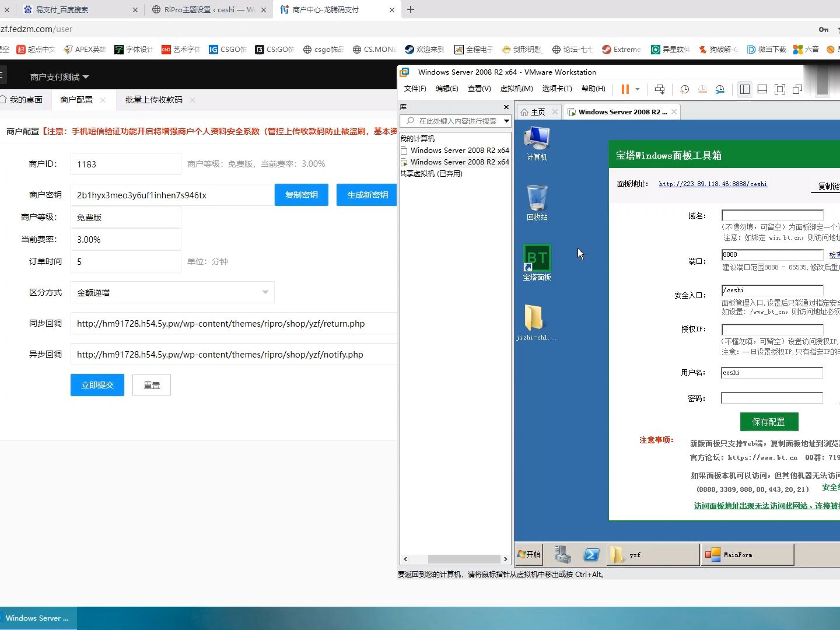
Task: Click the Windows Server 开始 start button
Action: tap(528, 554)
